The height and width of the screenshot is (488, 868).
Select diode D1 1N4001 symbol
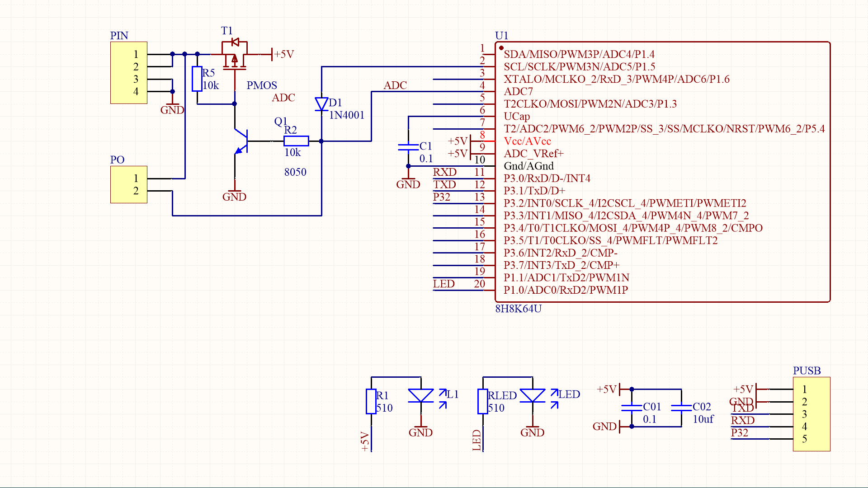click(x=321, y=104)
